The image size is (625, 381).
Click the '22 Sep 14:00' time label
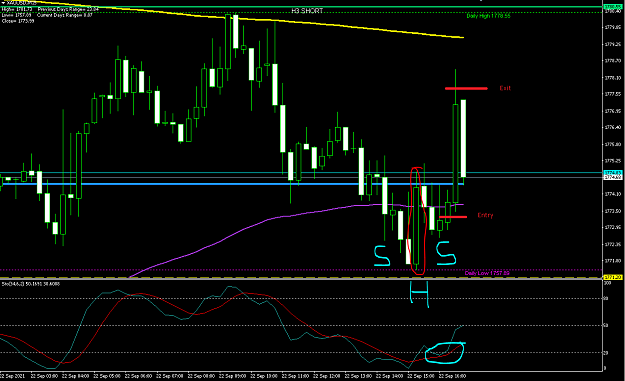pos(389,376)
